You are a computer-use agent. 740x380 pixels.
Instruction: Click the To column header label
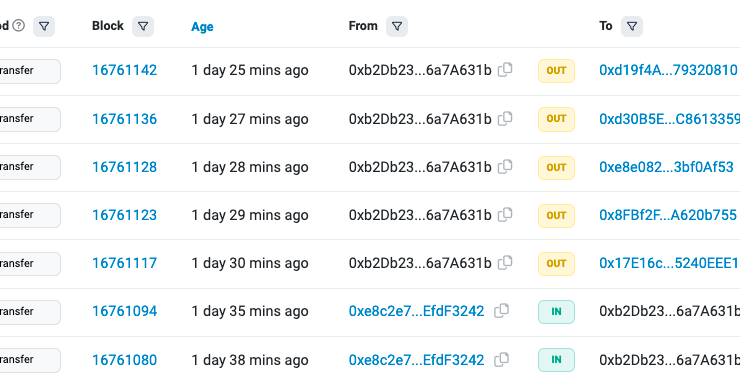[x=605, y=26]
